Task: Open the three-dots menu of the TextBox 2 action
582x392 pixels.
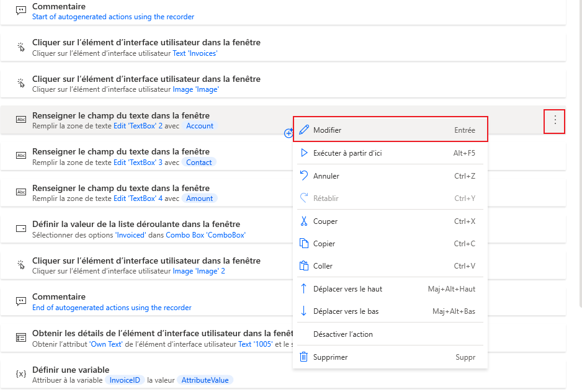Action: coord(555,120)
